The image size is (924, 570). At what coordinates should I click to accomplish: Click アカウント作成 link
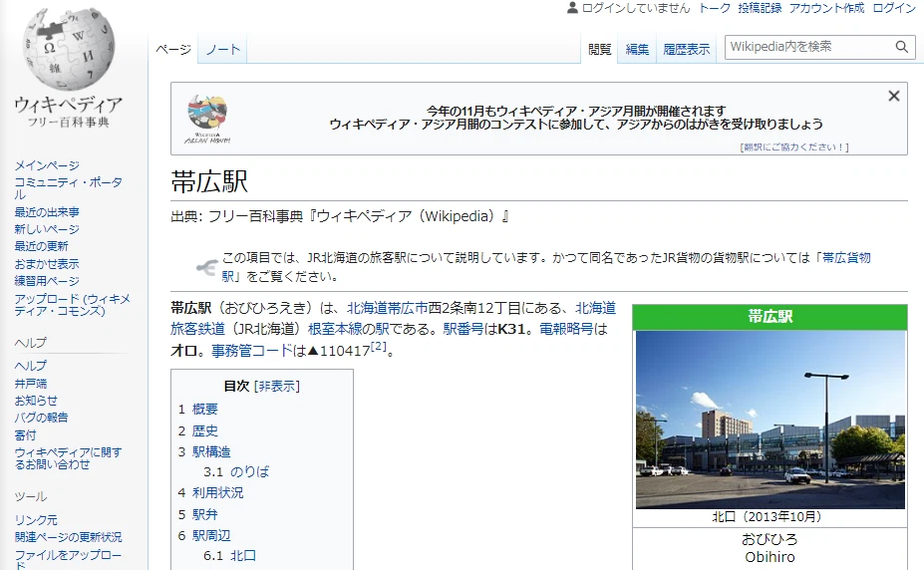click(826, 8)
